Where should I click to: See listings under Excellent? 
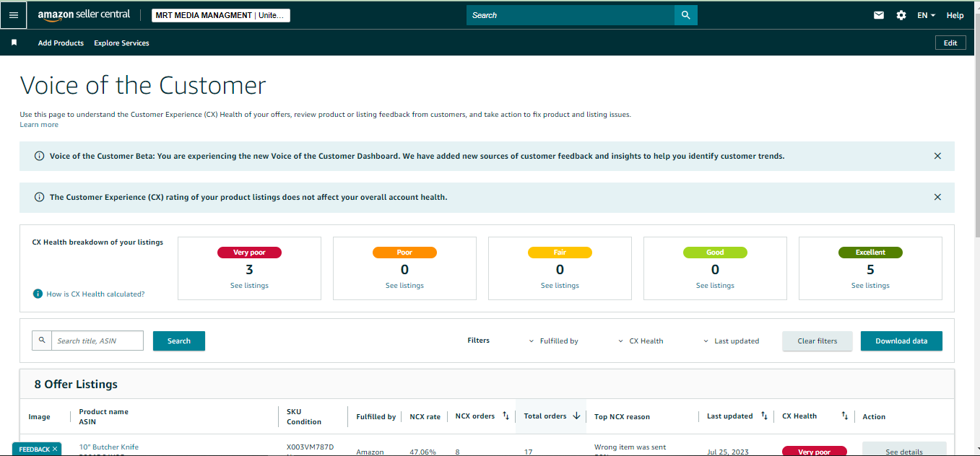click(x=870, y=286)
